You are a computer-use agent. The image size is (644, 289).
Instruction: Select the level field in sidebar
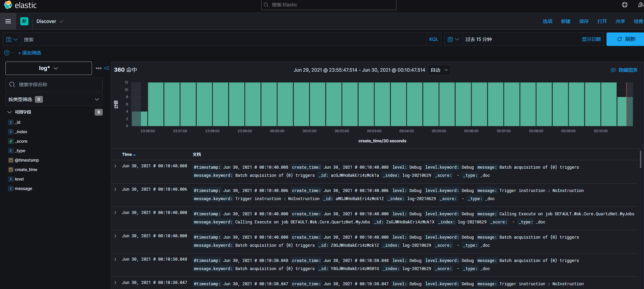click(x=19, y=179)
